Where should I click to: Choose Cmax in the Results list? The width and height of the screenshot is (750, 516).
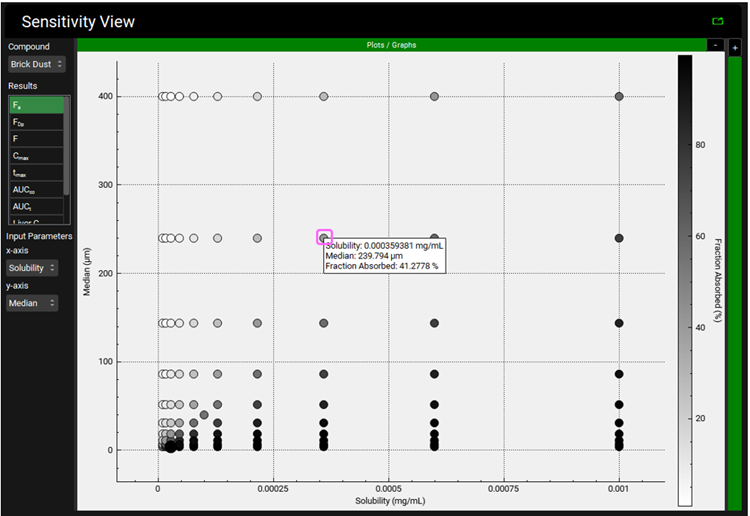tap(35, 155)
